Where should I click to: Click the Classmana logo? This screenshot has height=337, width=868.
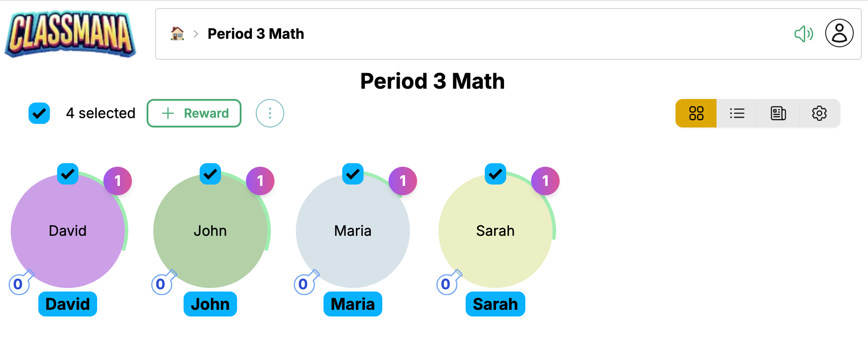click(70, 34)
